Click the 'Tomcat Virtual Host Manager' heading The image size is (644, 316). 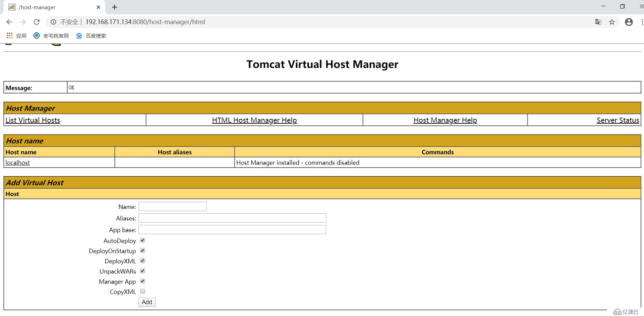(x=322, y=64)
